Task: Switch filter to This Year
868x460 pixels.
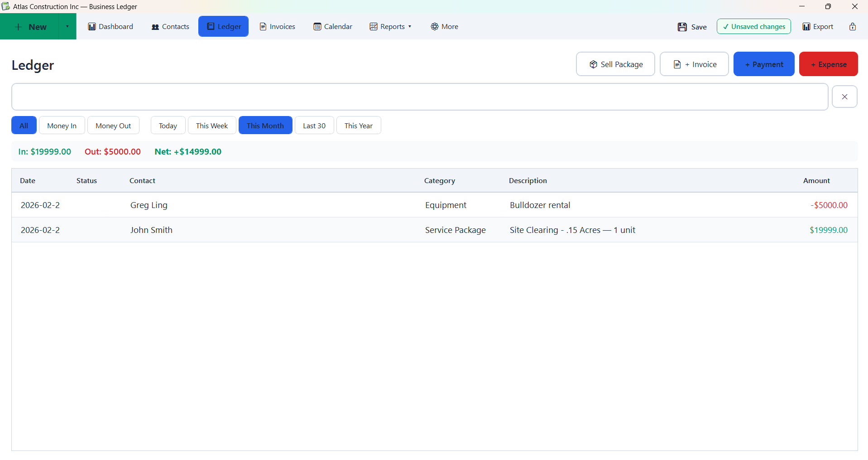Action: [358, 125]
